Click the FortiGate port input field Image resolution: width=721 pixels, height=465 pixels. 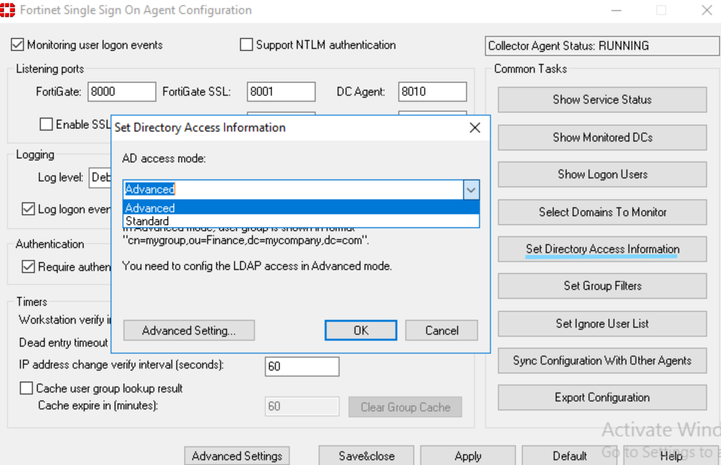[121, 92]
